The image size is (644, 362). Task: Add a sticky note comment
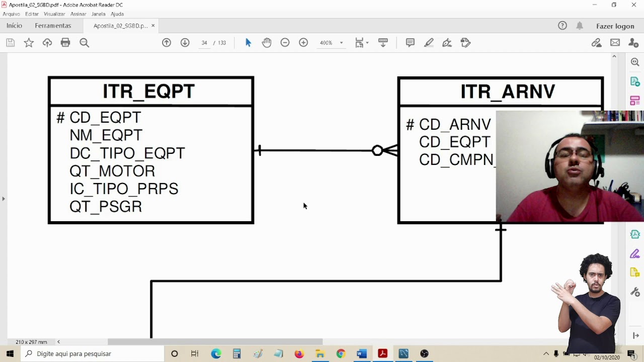410,43
